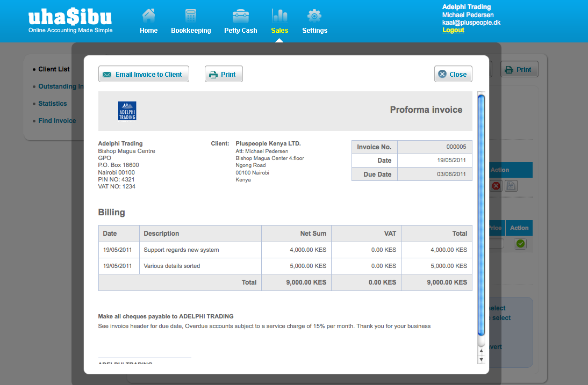The image size is (588, 385).
Task: Select the Petty Cash menu label
Action: tap(240, 31)
